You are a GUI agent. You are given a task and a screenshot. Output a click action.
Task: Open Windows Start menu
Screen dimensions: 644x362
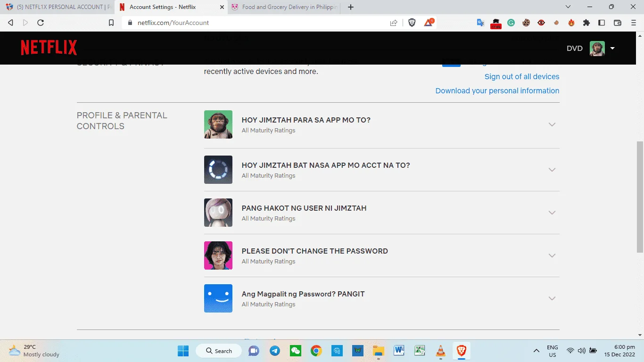[183, 351]
